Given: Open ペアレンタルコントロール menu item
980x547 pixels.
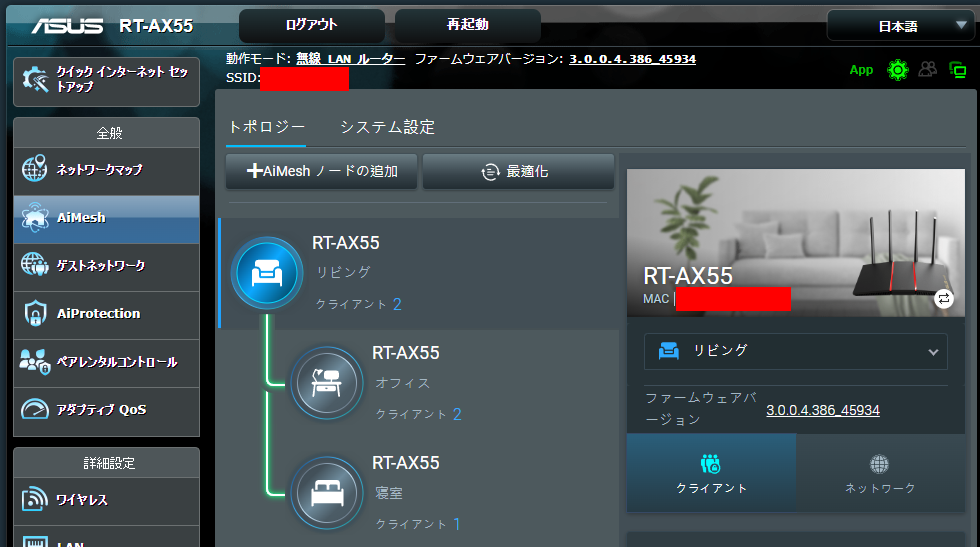Looking at the screenshot, I should [x=106, y=362].
